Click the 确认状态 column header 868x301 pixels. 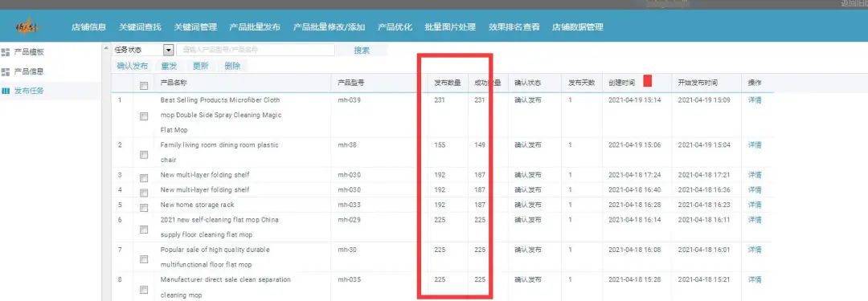tap(527, 83)
